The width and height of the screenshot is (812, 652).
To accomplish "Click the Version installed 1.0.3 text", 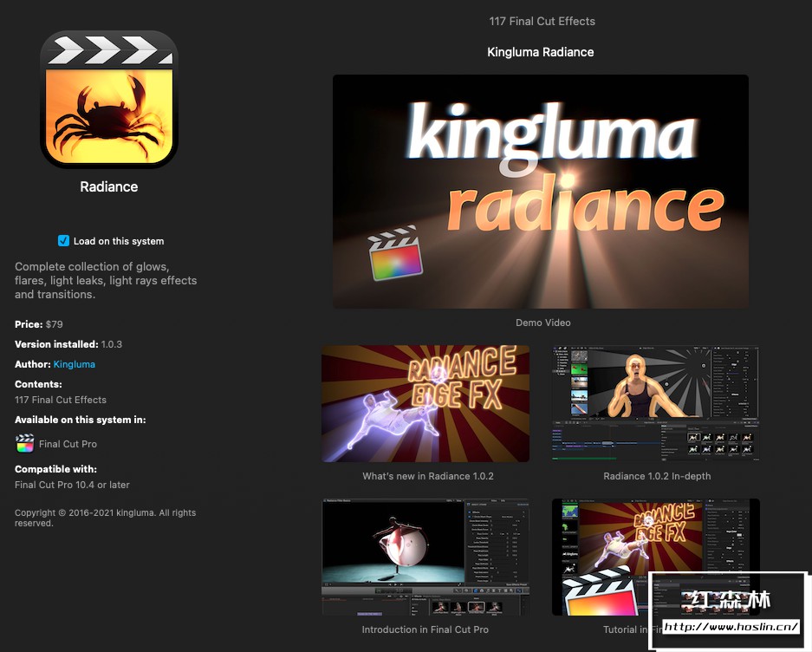I will [68, 344].
